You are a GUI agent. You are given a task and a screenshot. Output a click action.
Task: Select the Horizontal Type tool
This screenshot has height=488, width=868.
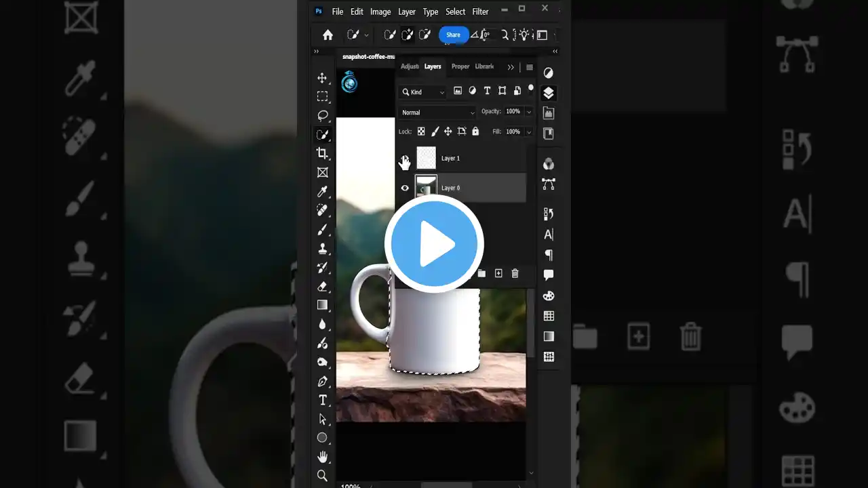pos(323,401)
